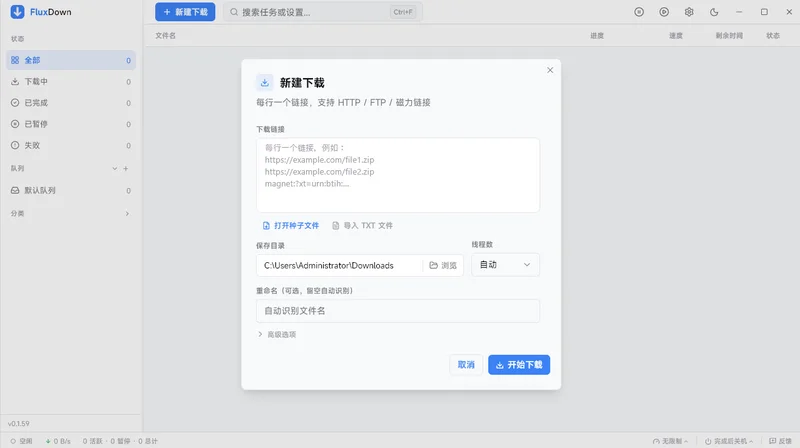Open the 线程数 自动 dropdown
Screen dimensions: 800x448
505,265
